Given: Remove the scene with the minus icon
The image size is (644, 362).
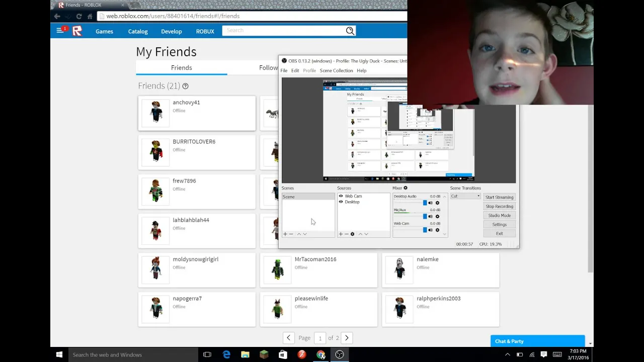Looking at the screenshot, I should 291,234.
